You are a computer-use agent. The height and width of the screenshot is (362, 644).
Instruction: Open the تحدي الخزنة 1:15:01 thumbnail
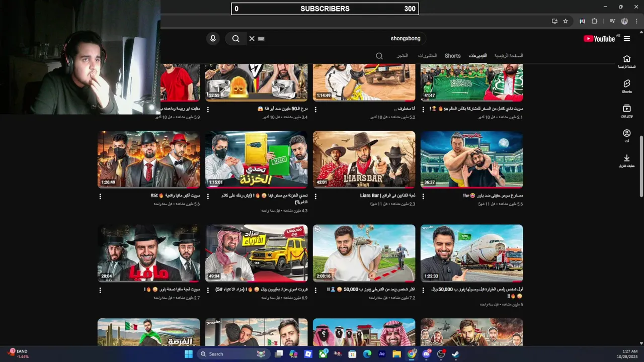pos(257,159)
